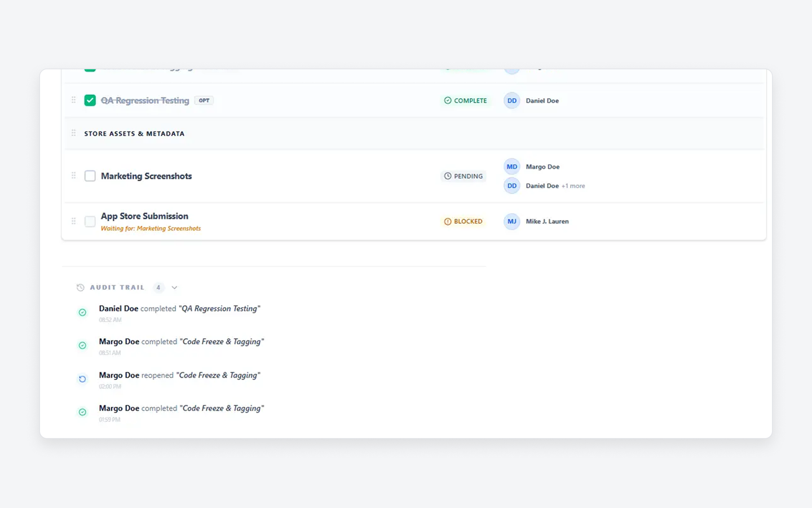Screen dimensions: 812x508
Task: Click the blue reopen icon on Margo Doe's entry
Action: pyautogui.click(x=83, y=379)
